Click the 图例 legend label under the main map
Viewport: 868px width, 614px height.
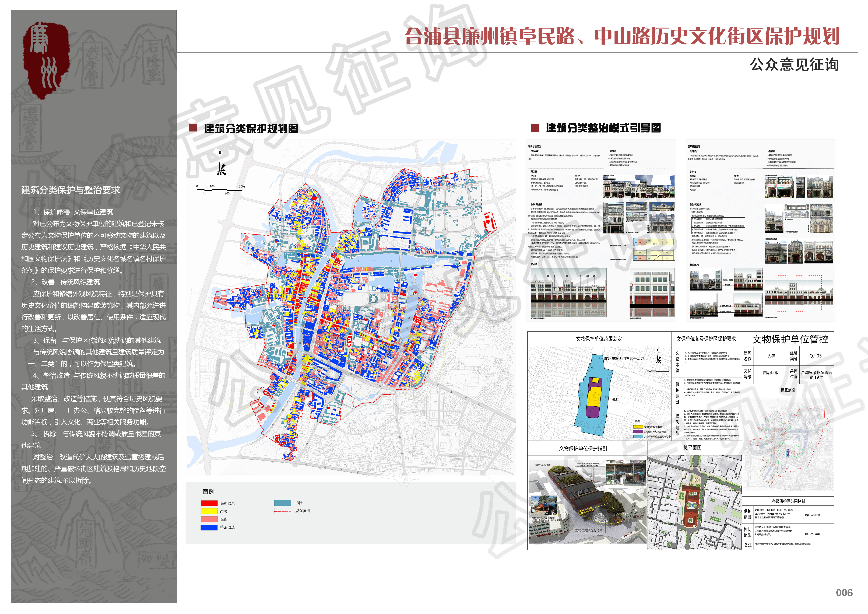(208, 491)
